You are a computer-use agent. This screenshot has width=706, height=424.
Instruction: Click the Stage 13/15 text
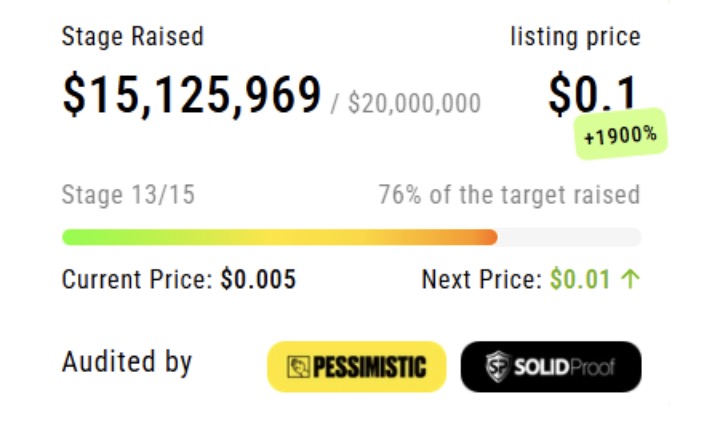click(128, 195)
